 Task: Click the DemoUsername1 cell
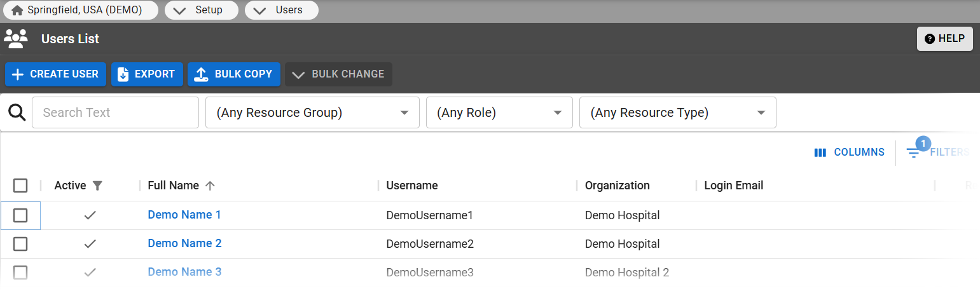(430, 215)
